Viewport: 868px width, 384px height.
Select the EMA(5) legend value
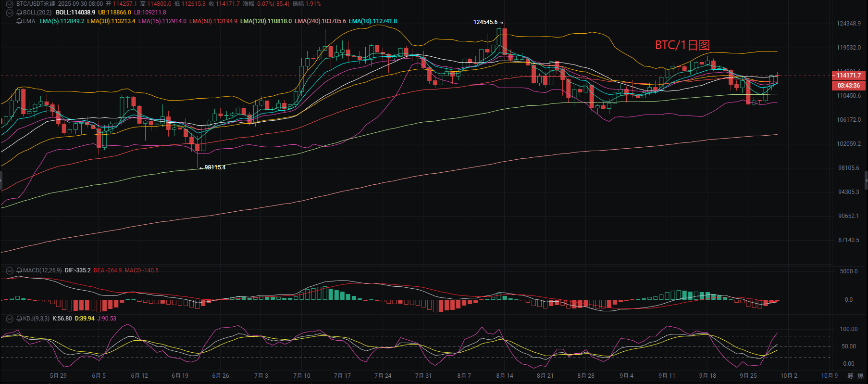tap(62, 21)
